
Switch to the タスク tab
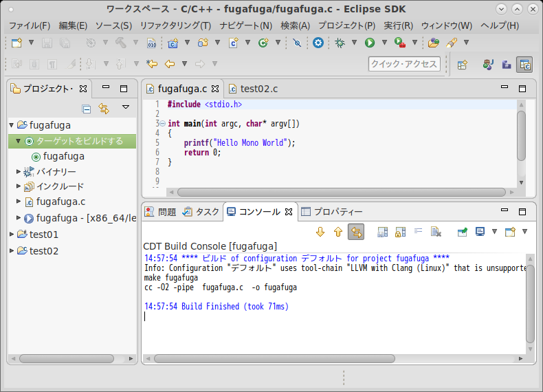click(x=201, y=211)
